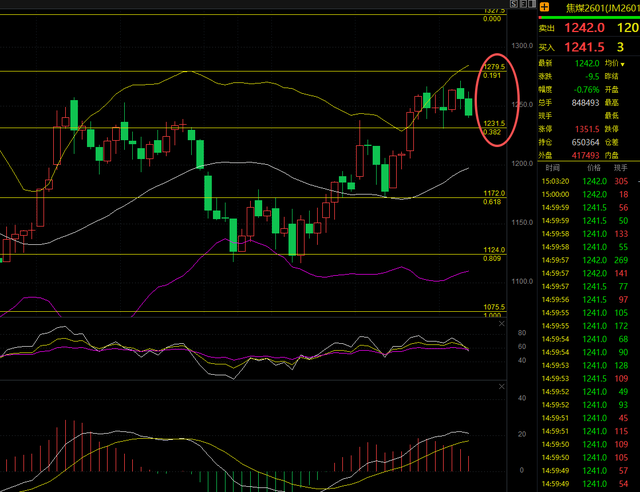Select the 14:59:57 tick with volume 269
This screenshot has width=640, height=492.
[x=589, y=260]
